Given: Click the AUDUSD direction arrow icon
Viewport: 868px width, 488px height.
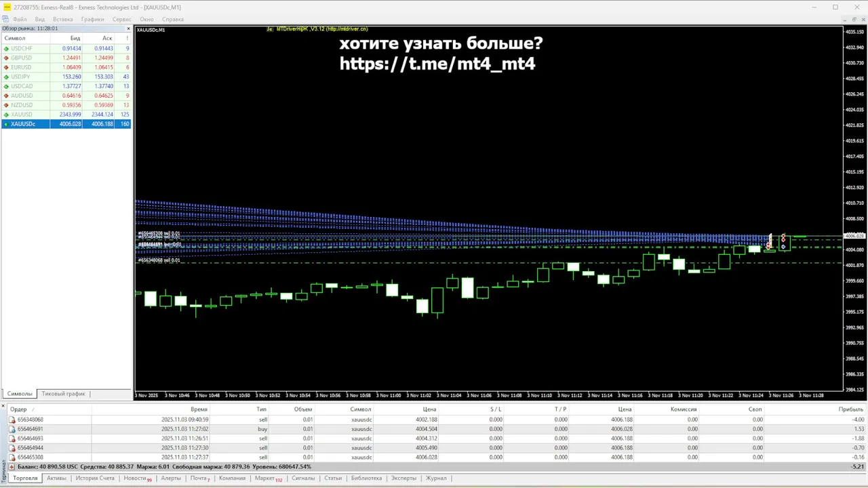Looking at the screenshot, I should click(7, 96).
